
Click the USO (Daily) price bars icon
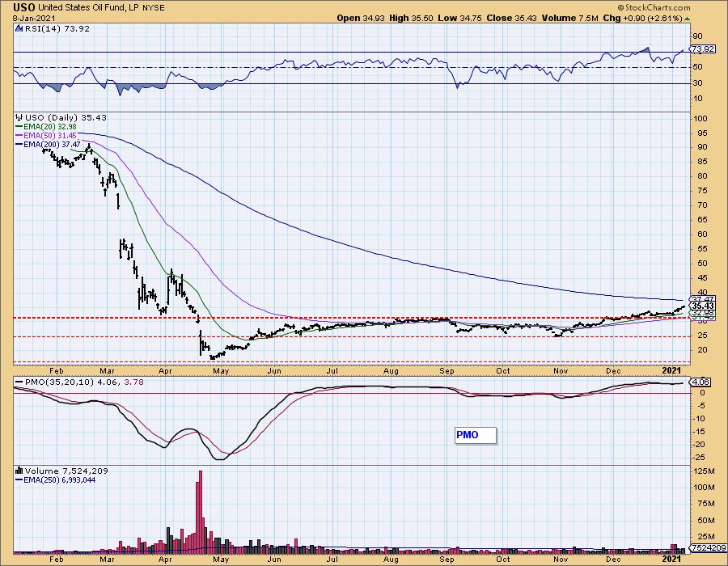[x=19, y=117]
